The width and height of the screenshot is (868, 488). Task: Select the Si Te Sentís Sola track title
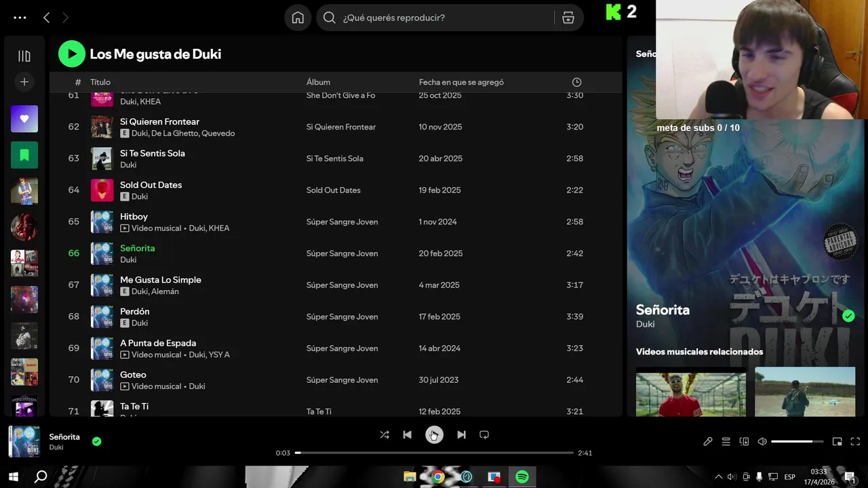(153, 153)
